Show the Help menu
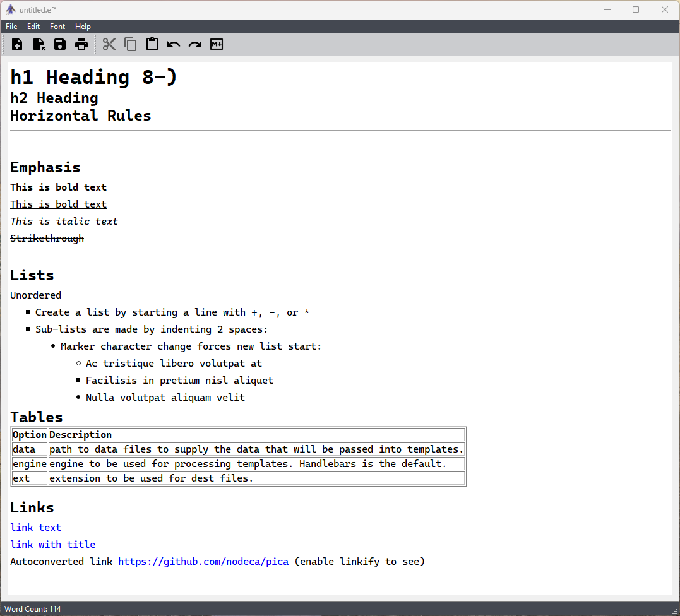 click(x=83, y=27)
